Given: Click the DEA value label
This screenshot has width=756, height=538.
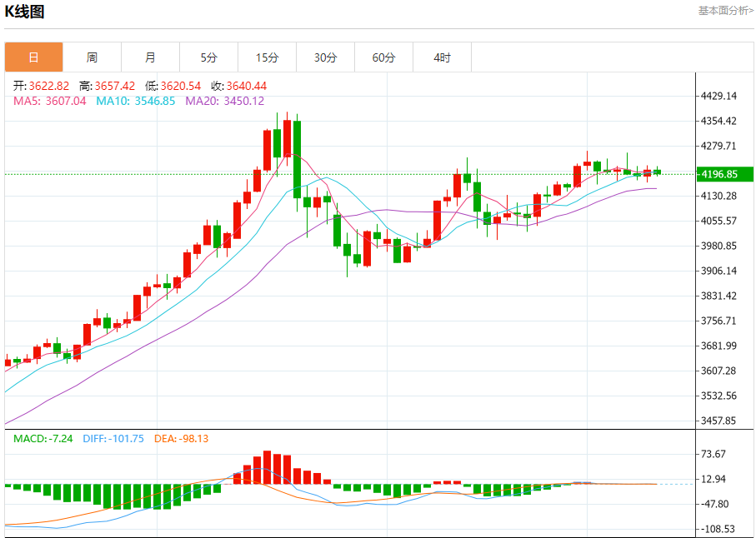Looking at the screenshot, I should (181, 438).
